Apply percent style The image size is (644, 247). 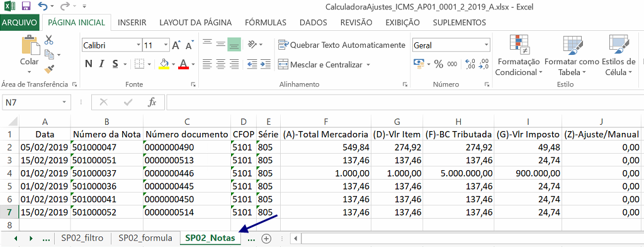(439, 64)
